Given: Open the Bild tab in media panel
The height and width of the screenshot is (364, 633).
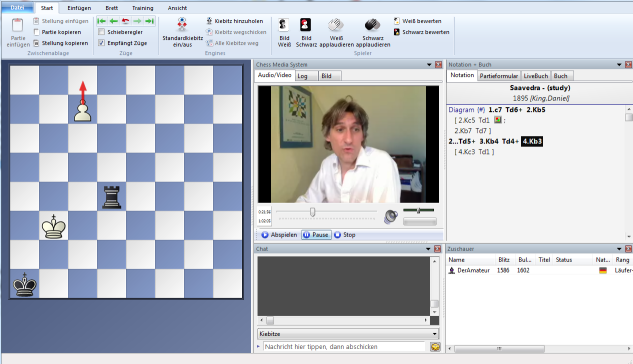Looking at the screenshot, I should [329, 76].
